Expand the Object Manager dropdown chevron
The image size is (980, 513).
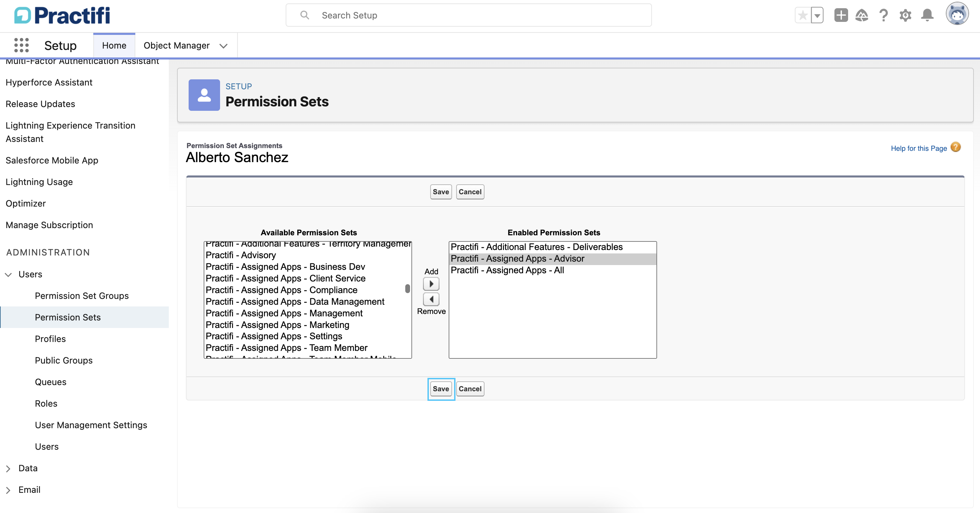pos(223,46)
